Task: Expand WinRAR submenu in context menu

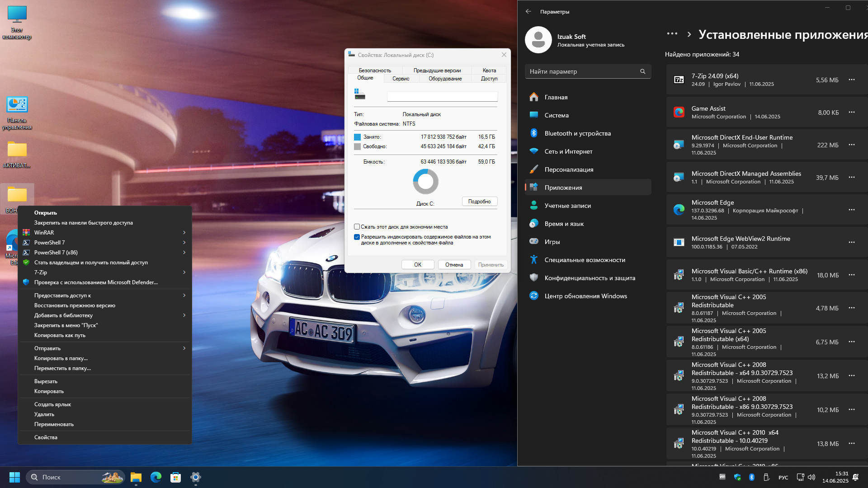Action: pos(184,233)
